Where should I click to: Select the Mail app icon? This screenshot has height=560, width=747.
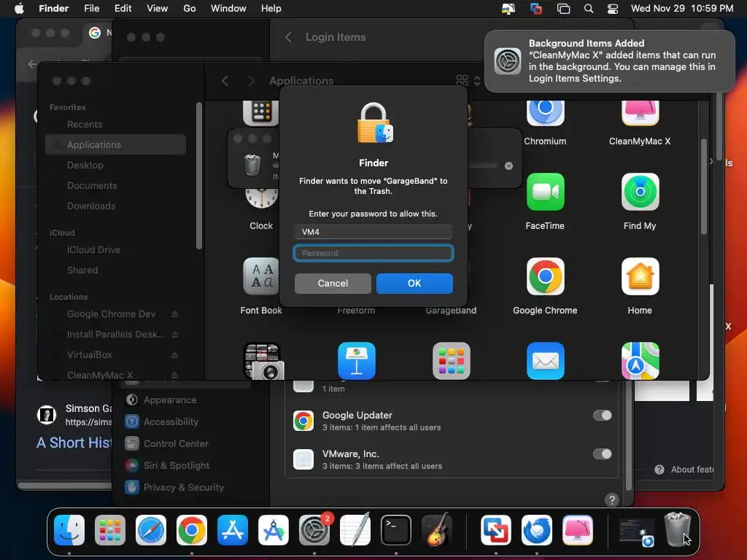(545, 360)
